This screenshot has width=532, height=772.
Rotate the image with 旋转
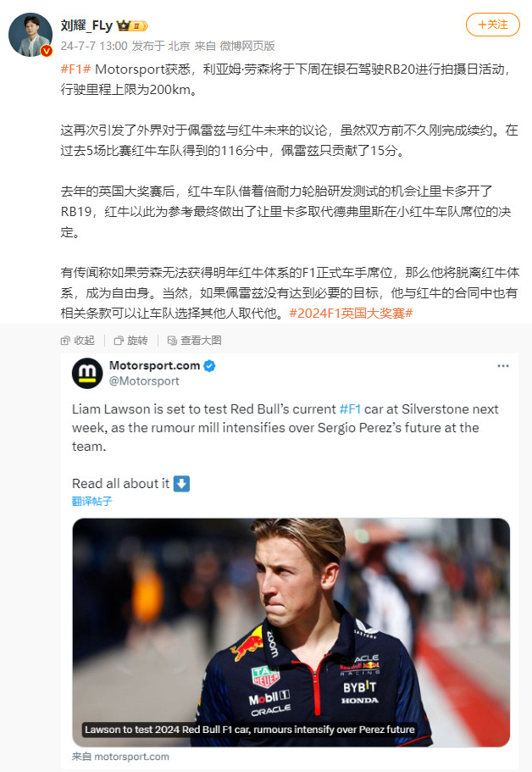131,340
